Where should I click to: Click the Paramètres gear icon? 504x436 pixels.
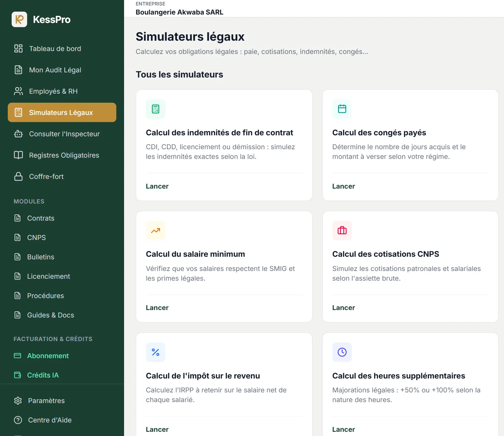tap(18, 400)
